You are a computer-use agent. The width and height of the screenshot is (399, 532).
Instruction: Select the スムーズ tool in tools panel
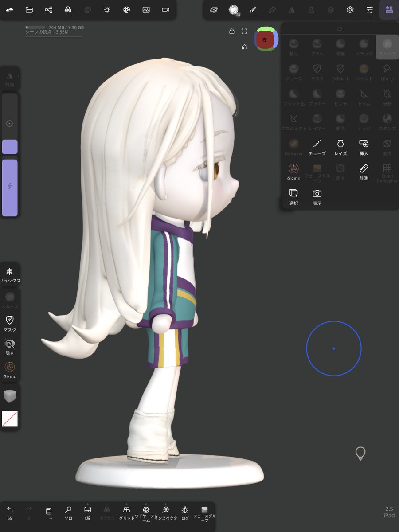click(387, 47)
